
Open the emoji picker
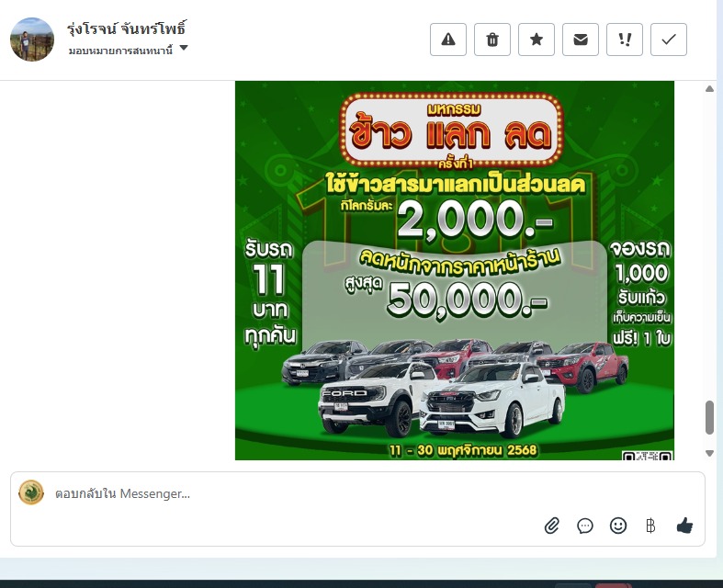coord(618,526)
